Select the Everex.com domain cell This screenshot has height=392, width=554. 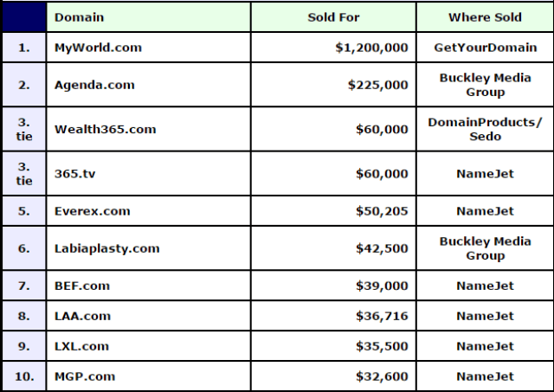pyautogui.click(x=148, y=211)
